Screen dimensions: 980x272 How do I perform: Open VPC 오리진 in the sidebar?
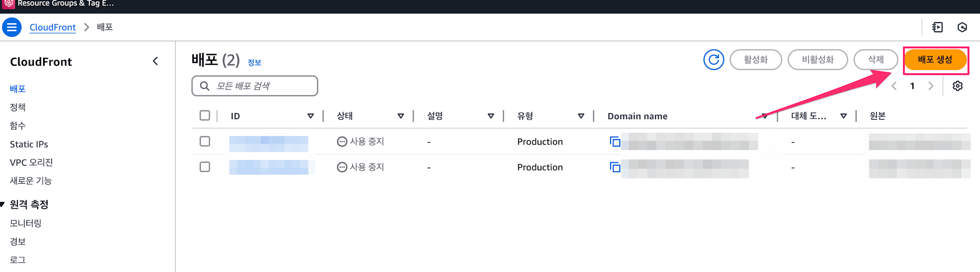point(31,162)
